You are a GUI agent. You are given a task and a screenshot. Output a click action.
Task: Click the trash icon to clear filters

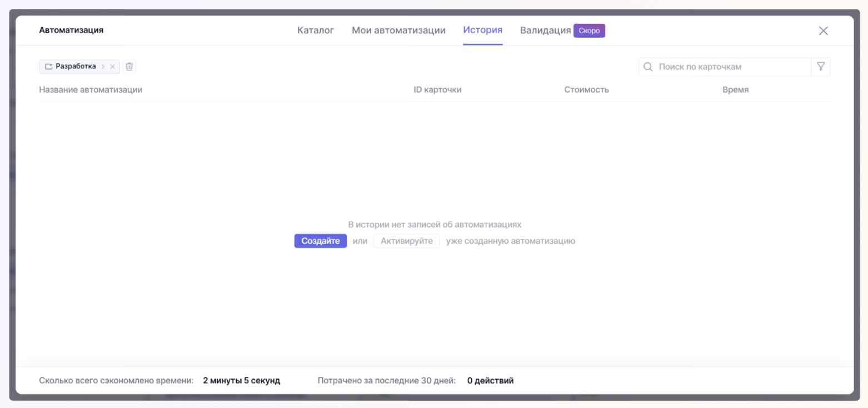pyautogui.click(x=129, y=67)
